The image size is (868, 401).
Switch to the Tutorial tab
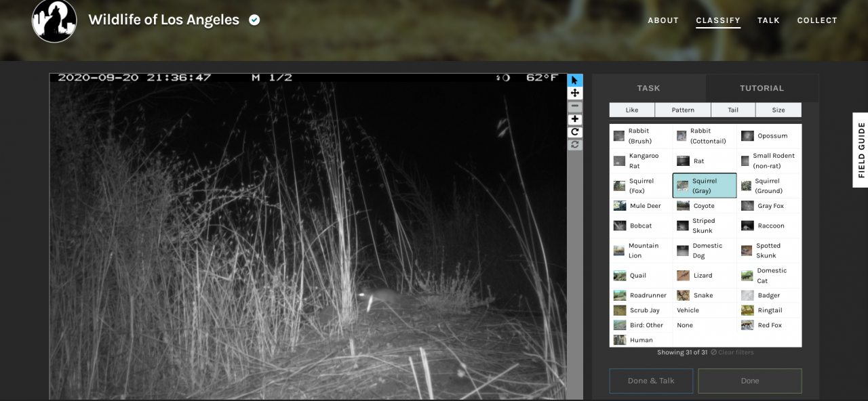[762, 88]
